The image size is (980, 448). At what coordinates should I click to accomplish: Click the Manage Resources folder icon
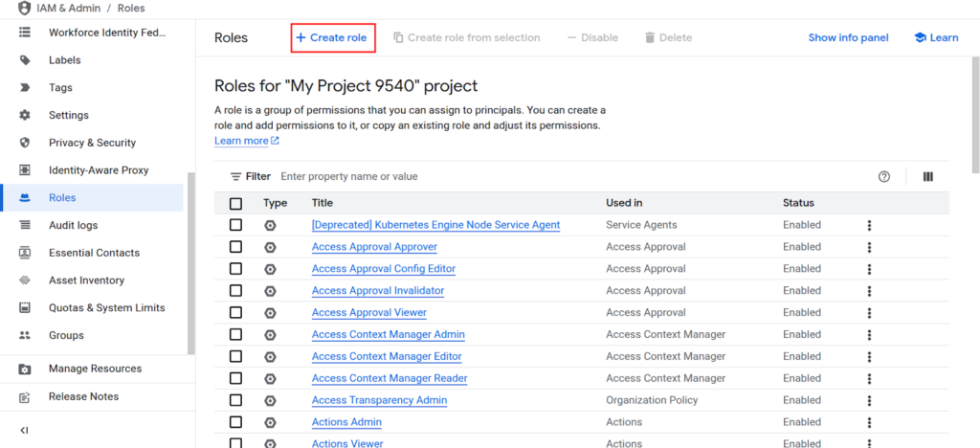[x=24, y=369]
